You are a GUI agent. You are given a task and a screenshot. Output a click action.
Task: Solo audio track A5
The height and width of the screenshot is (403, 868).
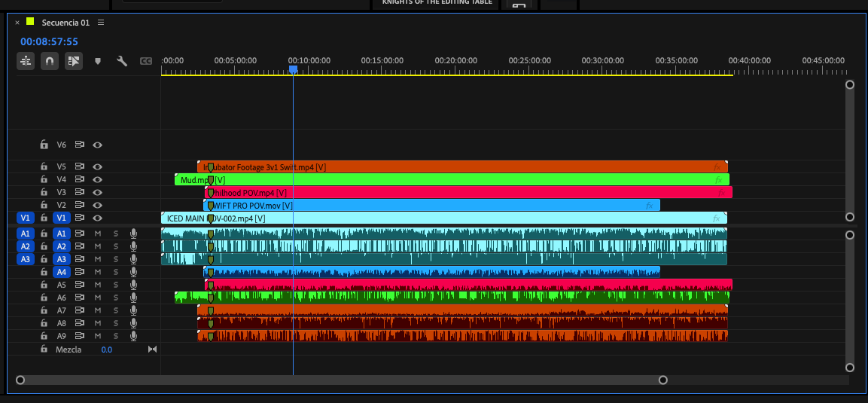pos(116,285)
